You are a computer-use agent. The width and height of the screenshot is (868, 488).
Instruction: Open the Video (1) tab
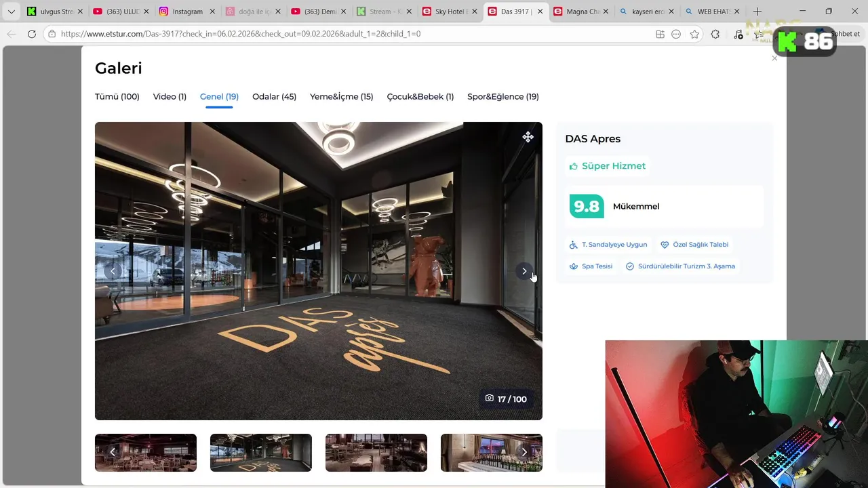[x=170, y=97]
